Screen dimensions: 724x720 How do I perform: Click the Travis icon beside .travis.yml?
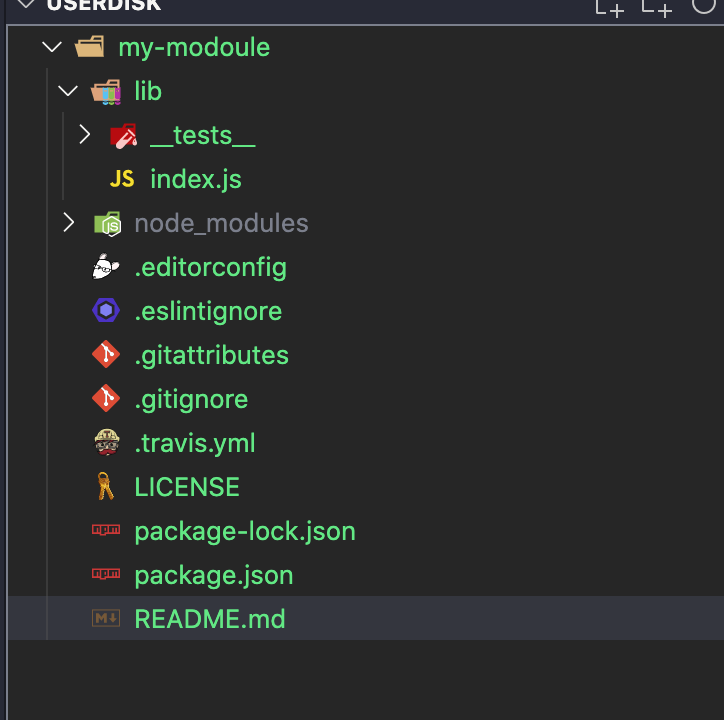point(106,443)
